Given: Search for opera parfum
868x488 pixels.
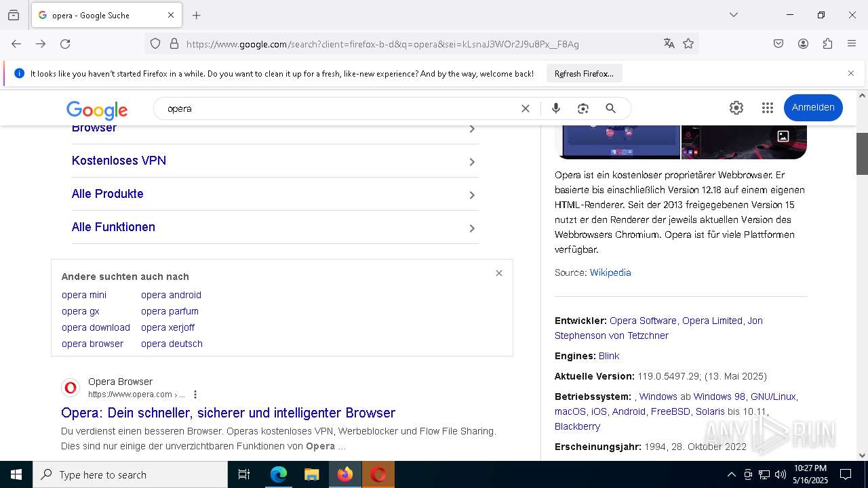Looking at the screenshot, I should [170, 311].
